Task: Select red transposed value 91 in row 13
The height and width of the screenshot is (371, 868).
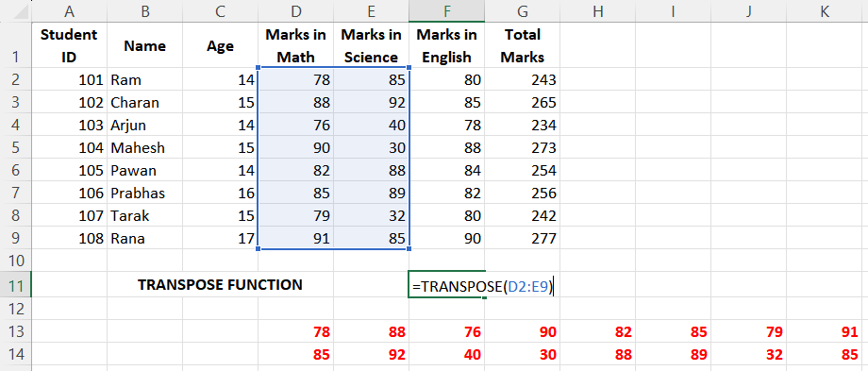Action: 825,331
